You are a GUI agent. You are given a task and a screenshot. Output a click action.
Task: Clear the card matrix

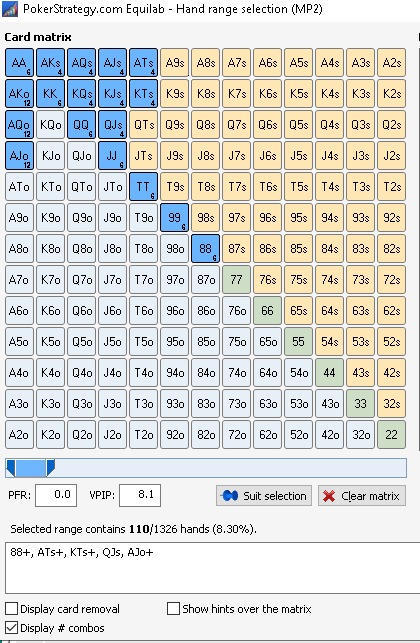(x=362, y=496)
